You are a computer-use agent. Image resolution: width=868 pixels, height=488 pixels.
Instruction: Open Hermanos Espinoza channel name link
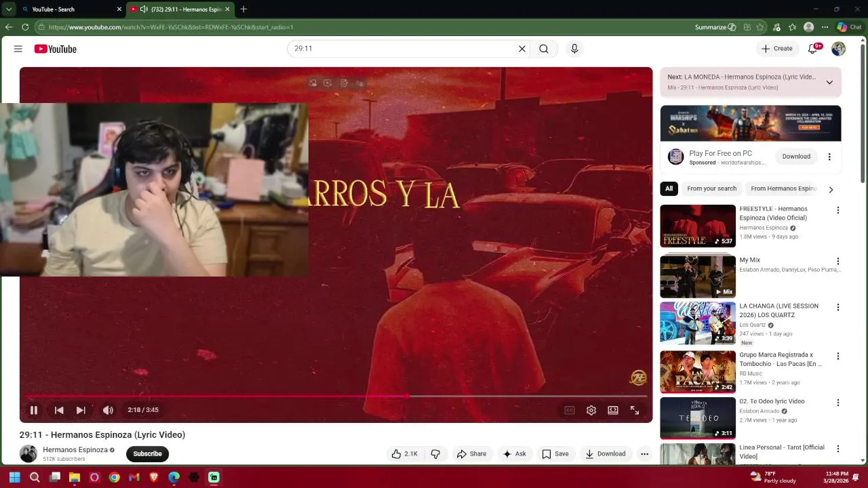point(75,450)
